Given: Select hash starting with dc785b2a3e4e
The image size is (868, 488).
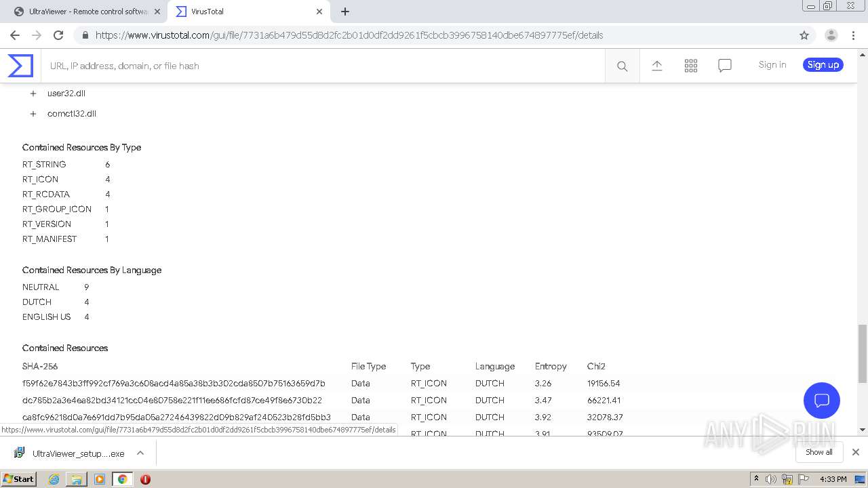Looking at the screenshot, I should pyautogui.click(x=172, y=401).
